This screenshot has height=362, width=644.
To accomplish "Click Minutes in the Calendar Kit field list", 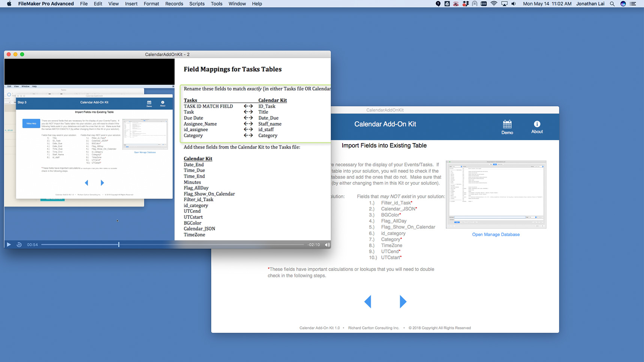I will click(192, 182).
